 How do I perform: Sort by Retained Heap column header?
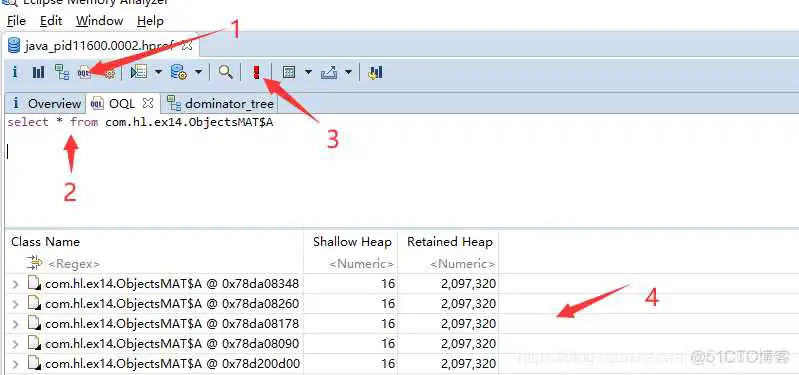449,242
